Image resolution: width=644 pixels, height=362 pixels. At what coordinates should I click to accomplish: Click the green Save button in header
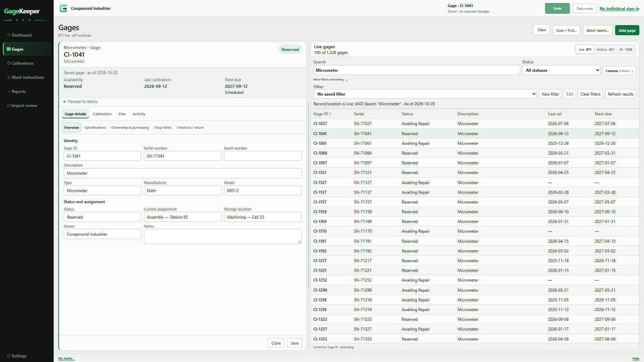click(x=557, y=8)
